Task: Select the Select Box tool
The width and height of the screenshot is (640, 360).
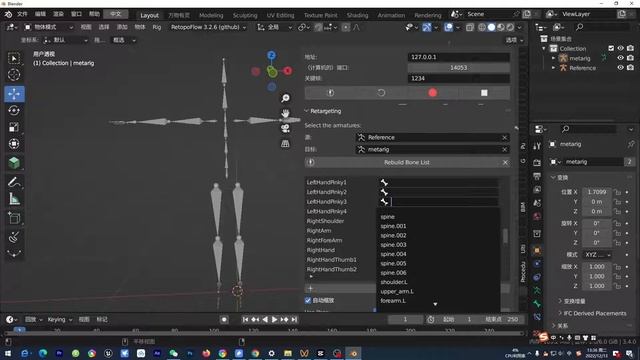Action: [14, 58]
